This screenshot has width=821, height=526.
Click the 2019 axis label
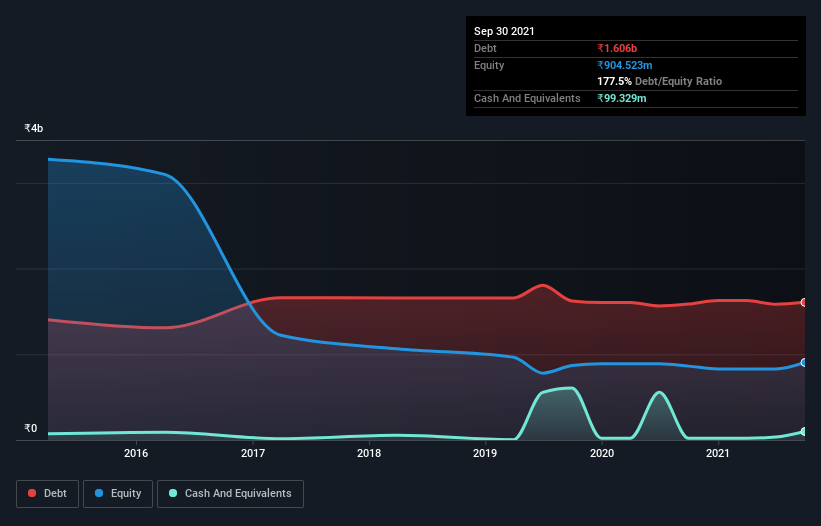click(x=485, y=453)
